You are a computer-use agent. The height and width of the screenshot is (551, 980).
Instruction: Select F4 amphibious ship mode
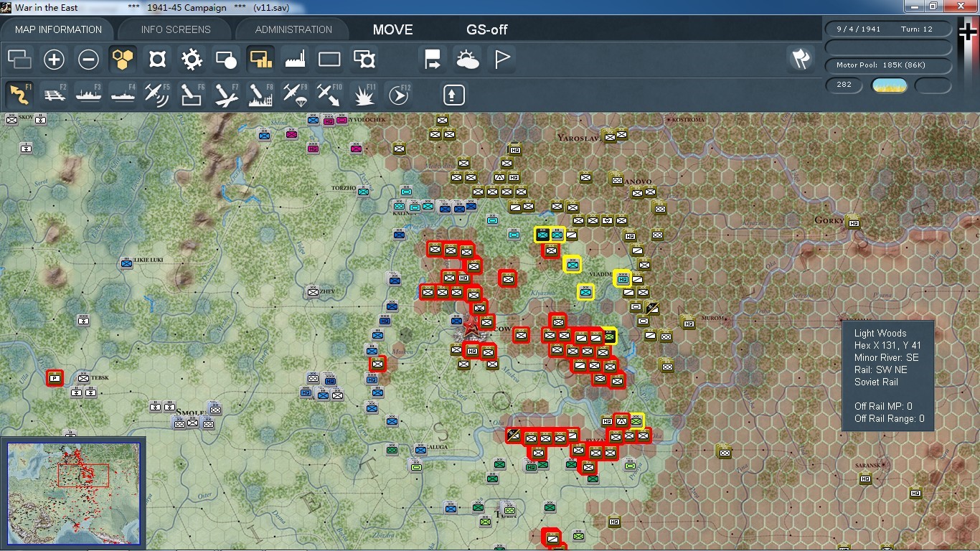tap(123, 94)
